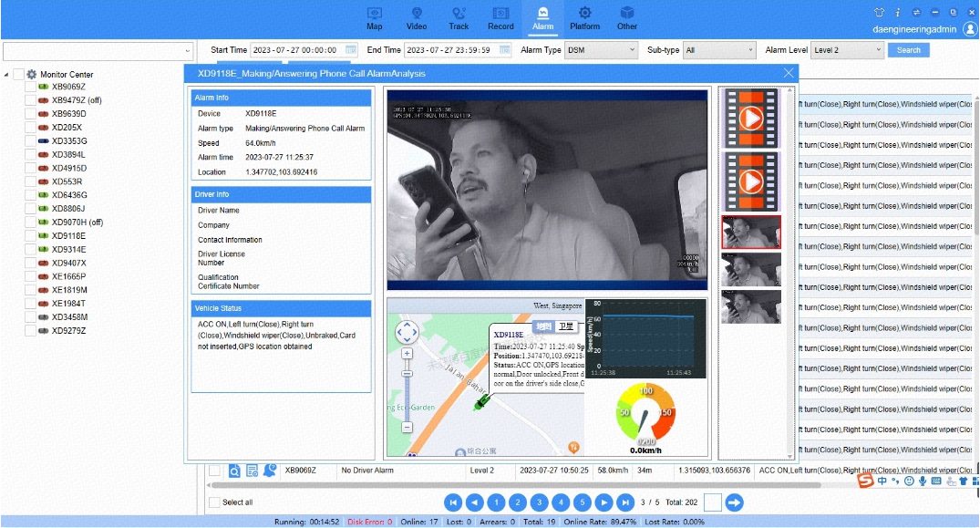Go to results page 5
The image size is (980, 528).
click(582, 502)
